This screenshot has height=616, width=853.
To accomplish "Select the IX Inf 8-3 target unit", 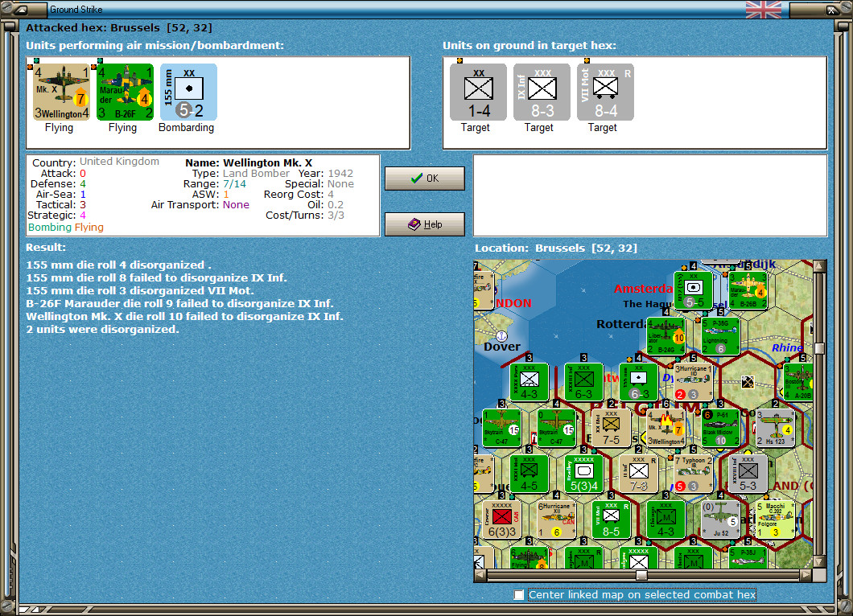I will tap(542, 92).
